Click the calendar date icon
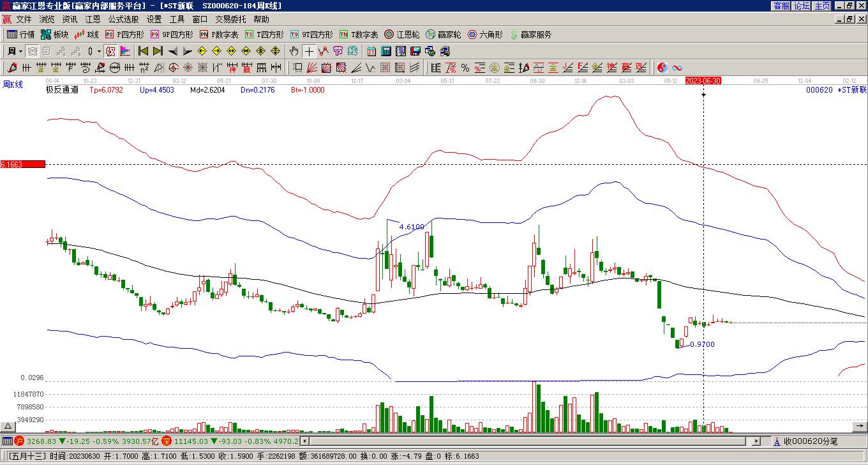Image resolution: width=868 pixels, height=465 pixels. tap(371, 51)
